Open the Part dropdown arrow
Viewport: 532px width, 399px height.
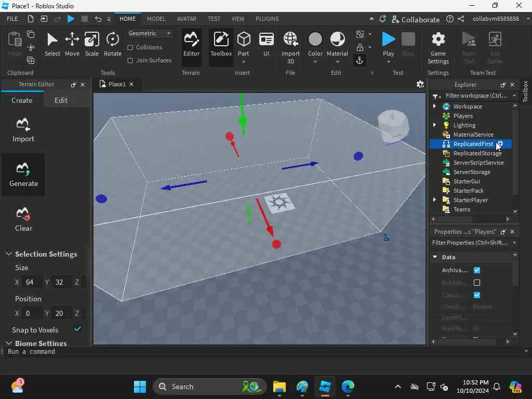click(x=243, y=62)
